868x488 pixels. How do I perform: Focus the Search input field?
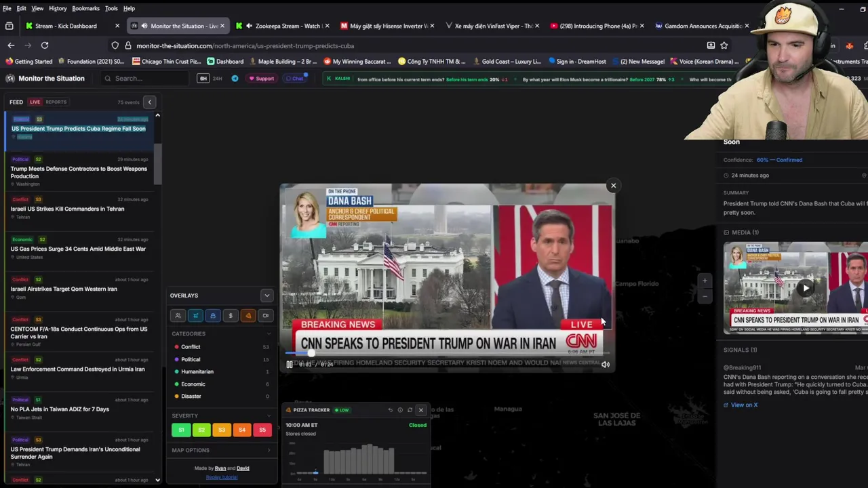pos(146,79)
